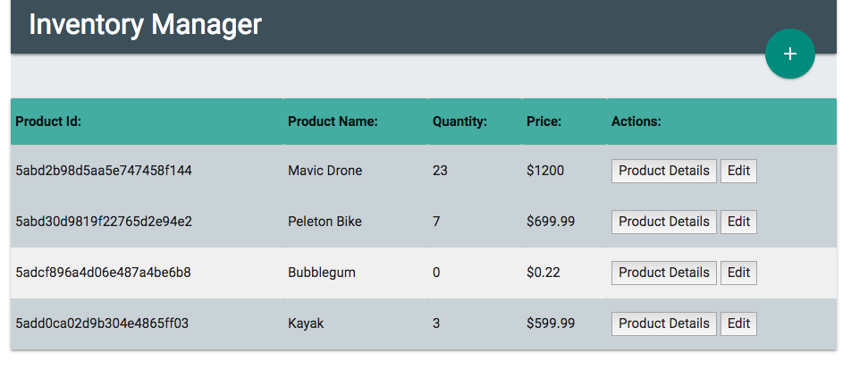Select the quantity 7 cell
This screenshot has height=378, width=868.
pos(436,222)
